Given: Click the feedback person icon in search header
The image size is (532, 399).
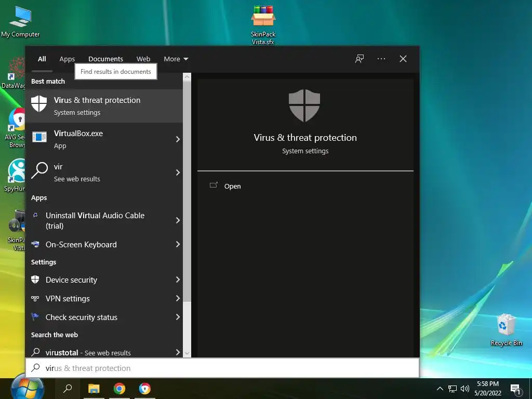Looking at the screenshot, I should point(360,59).
